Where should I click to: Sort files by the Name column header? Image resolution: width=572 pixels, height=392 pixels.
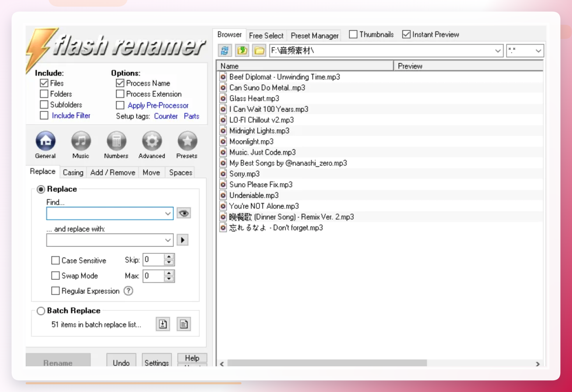305,66
